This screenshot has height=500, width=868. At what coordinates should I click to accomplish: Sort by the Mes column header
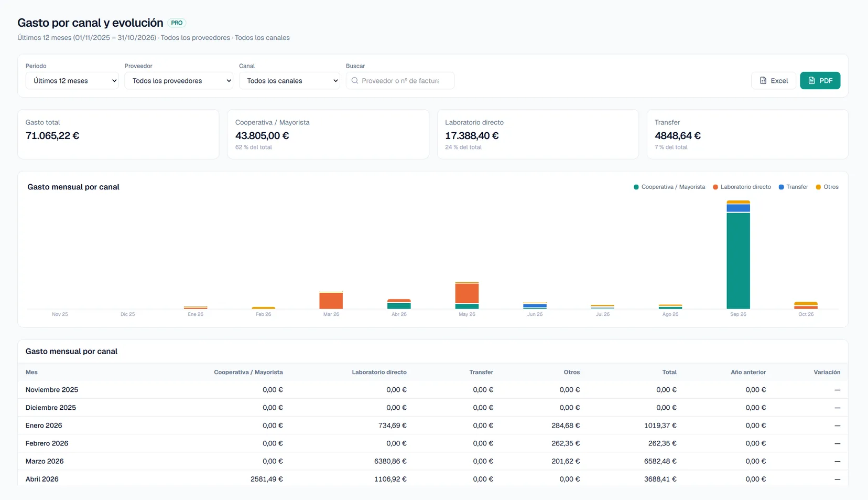tap(31, 372)
